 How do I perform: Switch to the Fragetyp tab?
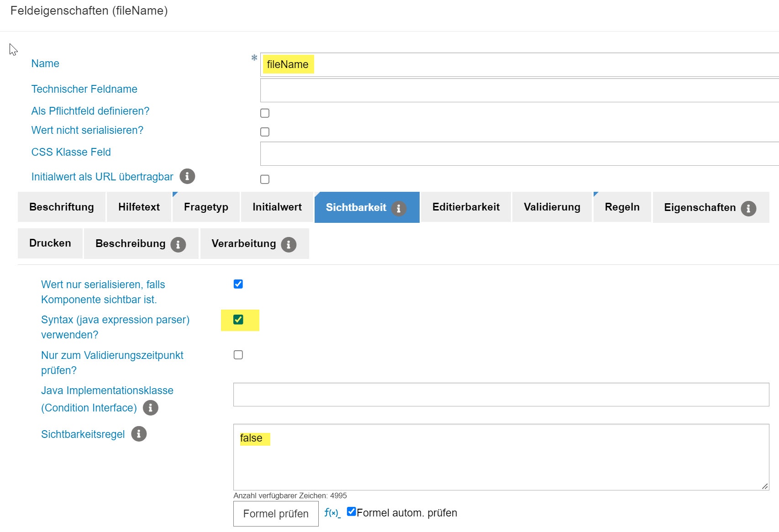tap(206, 207)
